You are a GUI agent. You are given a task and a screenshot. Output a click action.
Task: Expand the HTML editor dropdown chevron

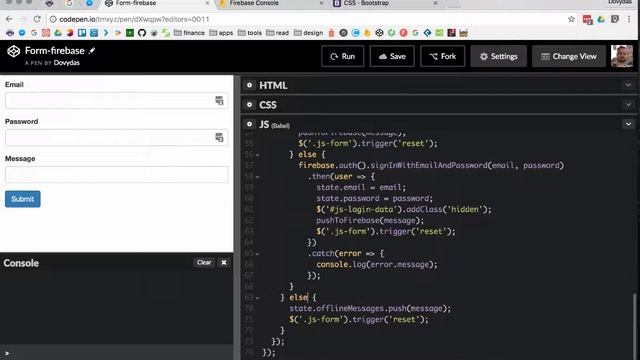pos(628,85)
